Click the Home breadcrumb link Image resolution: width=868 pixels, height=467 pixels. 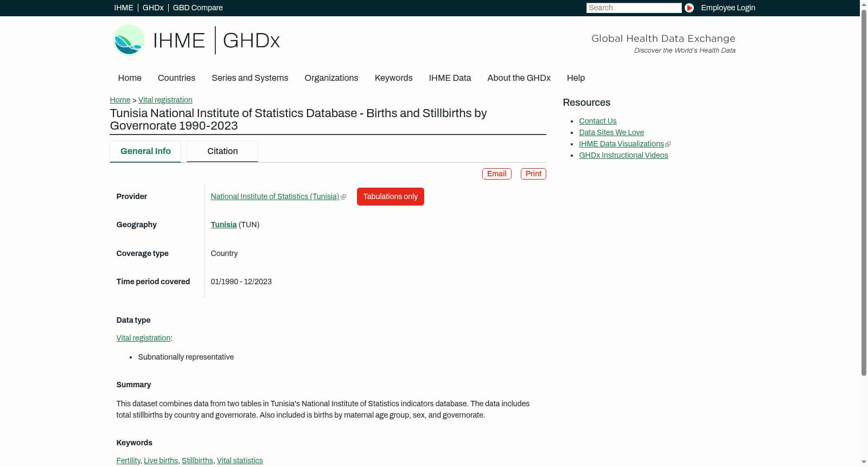pyautogui.click(x=120, y=100)
